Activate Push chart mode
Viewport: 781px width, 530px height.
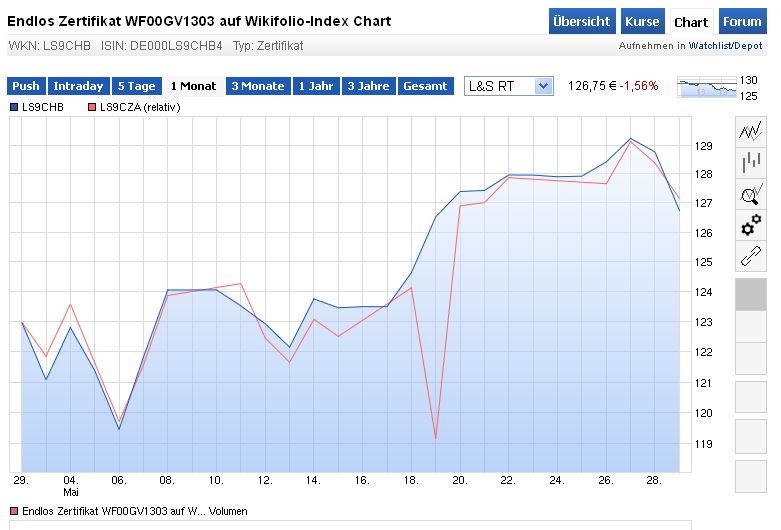(26, 86)
